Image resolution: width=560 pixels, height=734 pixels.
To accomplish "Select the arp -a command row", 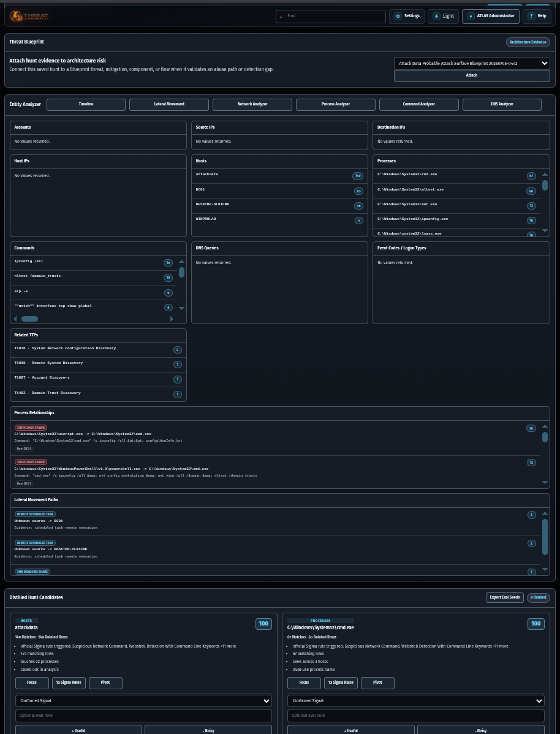I will 94,293.
